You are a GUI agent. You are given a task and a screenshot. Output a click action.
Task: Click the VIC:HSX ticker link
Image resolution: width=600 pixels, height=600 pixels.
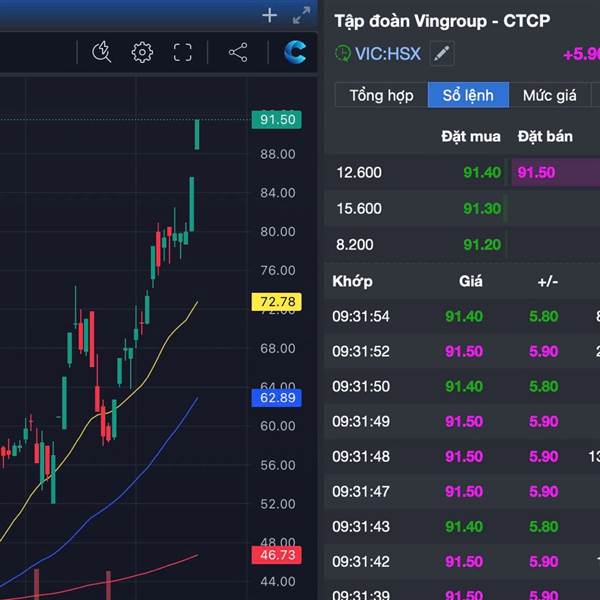click(x=388, y=54)
